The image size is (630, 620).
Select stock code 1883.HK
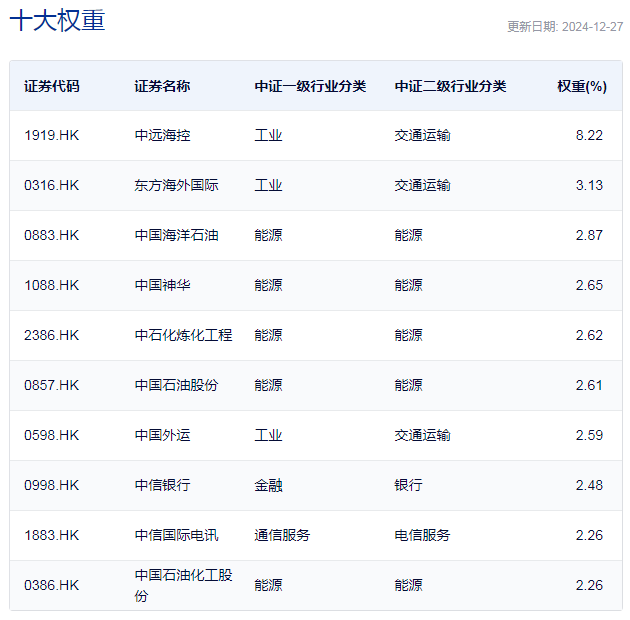pyautogui.click(x=51, y=535)
